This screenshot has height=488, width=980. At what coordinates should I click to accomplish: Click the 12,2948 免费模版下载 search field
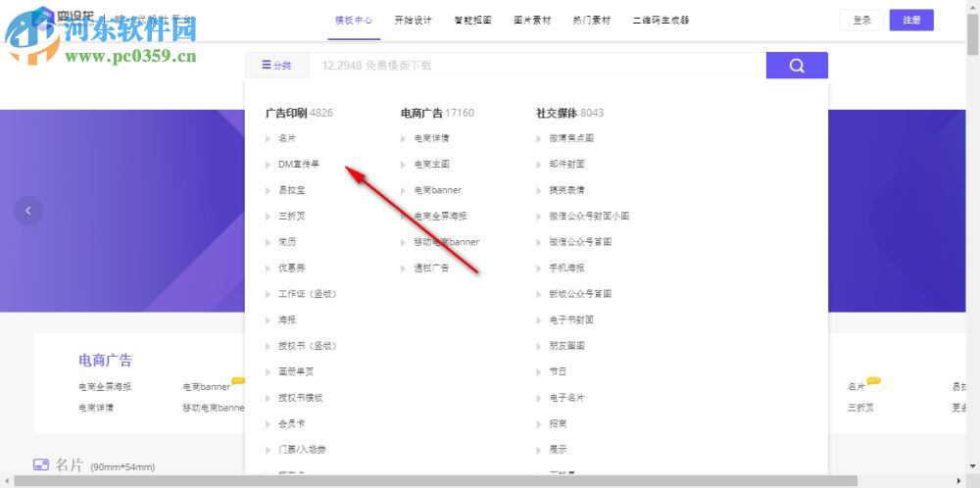[x=537, y=66]
